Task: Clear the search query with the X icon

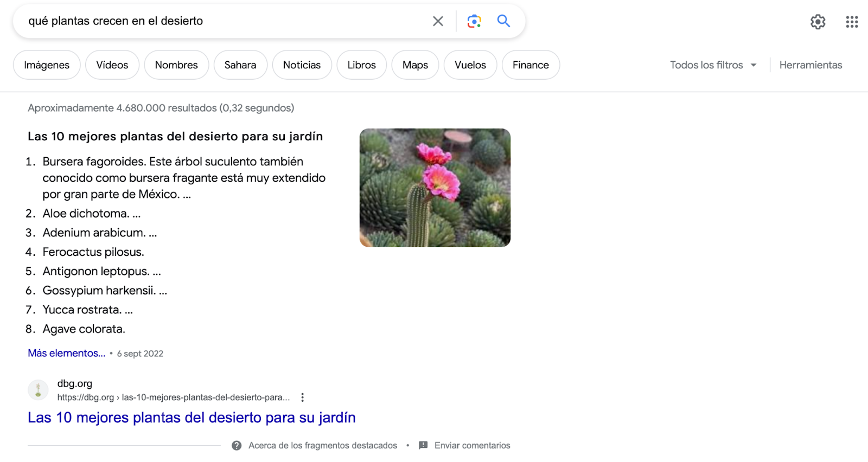Action: (x=438, y=21)
